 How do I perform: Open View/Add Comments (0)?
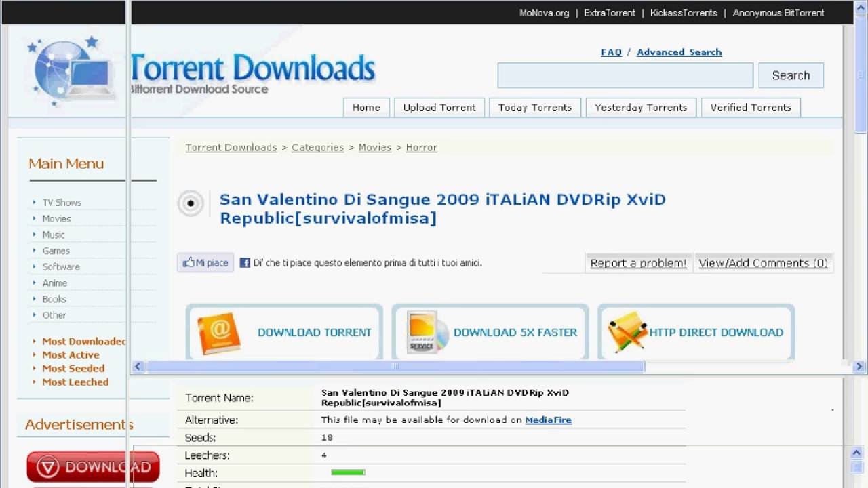click(x=764, y=263)
